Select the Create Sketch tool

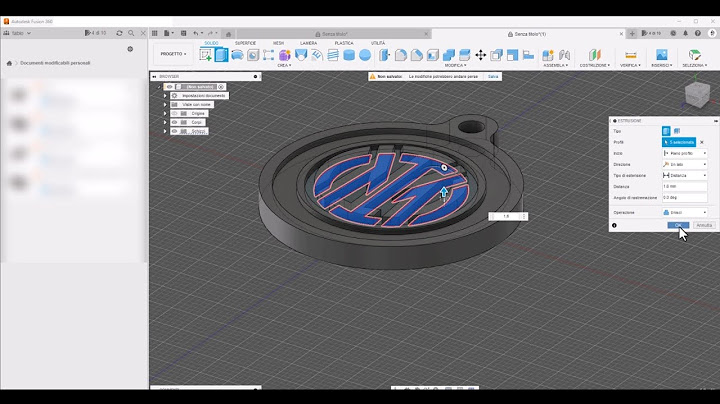[x=205, y=55]
